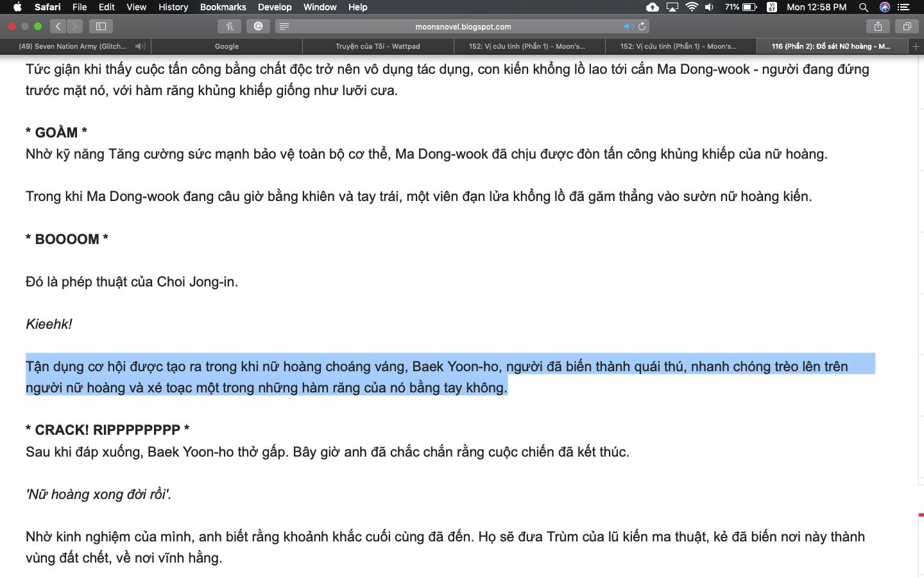Click the moonsnovel.blogspot.com address field
Screen dimensions: 924x578
coord(463,26)
